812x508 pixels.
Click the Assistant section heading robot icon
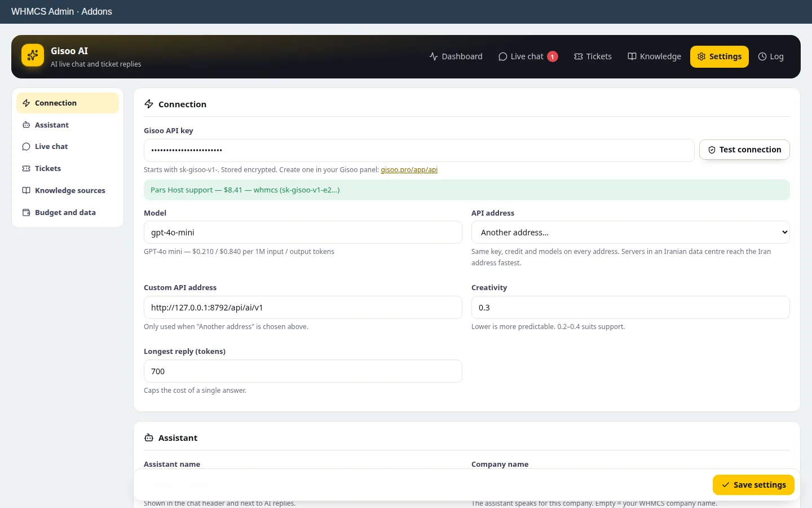149,438
